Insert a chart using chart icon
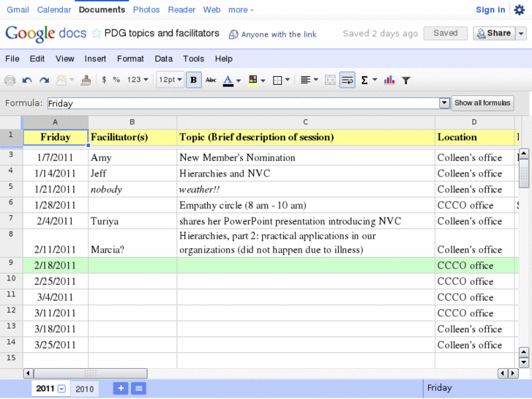Image resolution: width=532 pixels, height=399 pixels. (389, 80)
